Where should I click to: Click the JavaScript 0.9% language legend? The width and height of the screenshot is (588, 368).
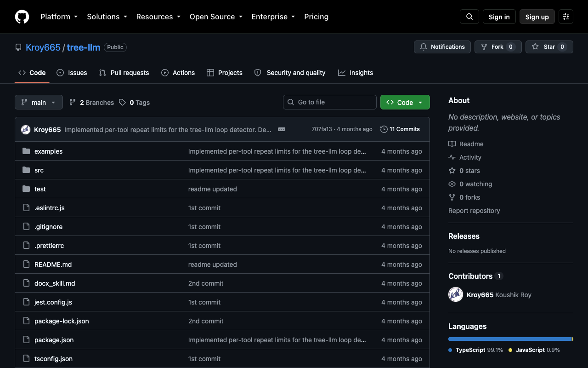[x=534, y=350]
